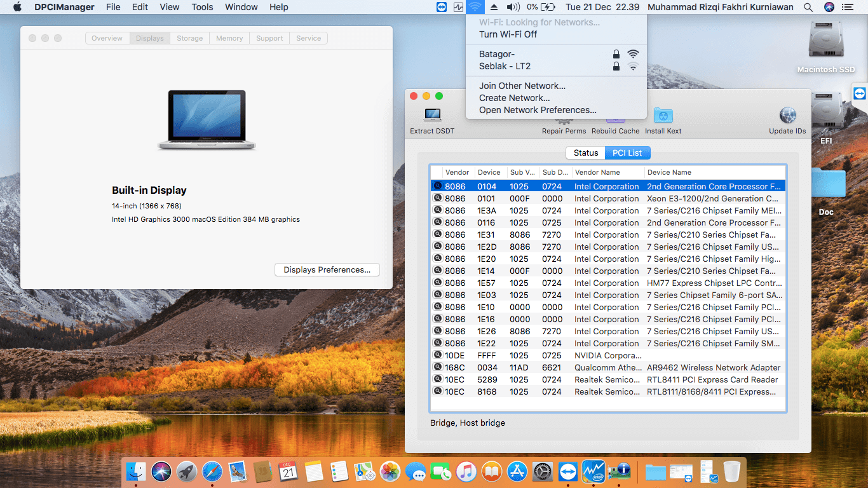
Task: Switch to the Status tab
Action: point(585,152)
